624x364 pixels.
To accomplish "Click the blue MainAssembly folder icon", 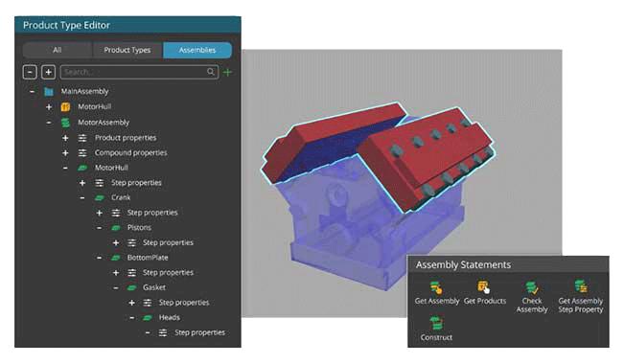I will coord(49,92).
